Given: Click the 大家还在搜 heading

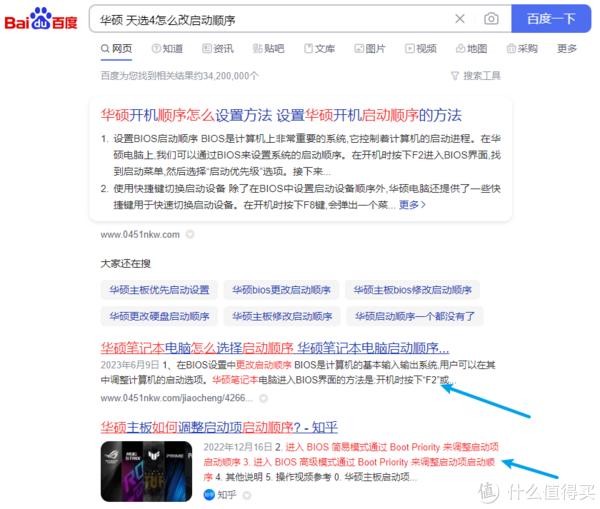Looking at the screenshot, I should point(126,263).
